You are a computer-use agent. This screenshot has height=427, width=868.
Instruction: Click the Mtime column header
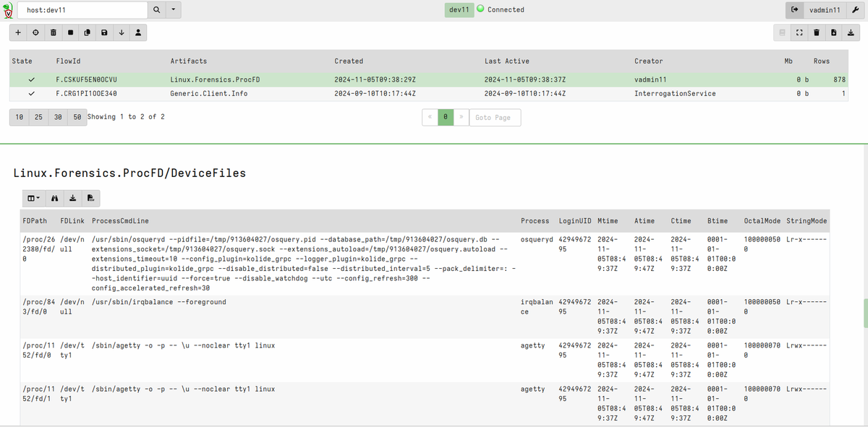(x=608, y=220)
